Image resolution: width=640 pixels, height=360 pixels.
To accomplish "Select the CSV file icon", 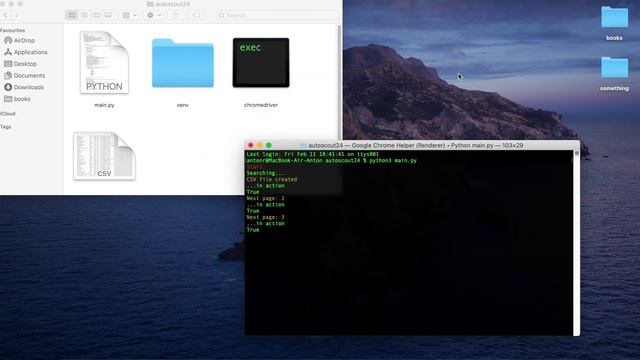I will point(104,156).
